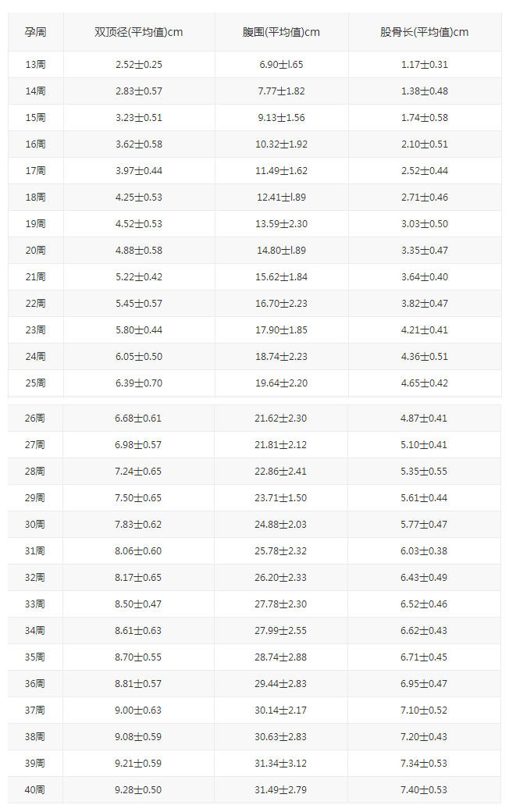
Task: Select the 21.62±2.30 cell in 26周 row
Action: pyautogui.click(x=280, y=418)
